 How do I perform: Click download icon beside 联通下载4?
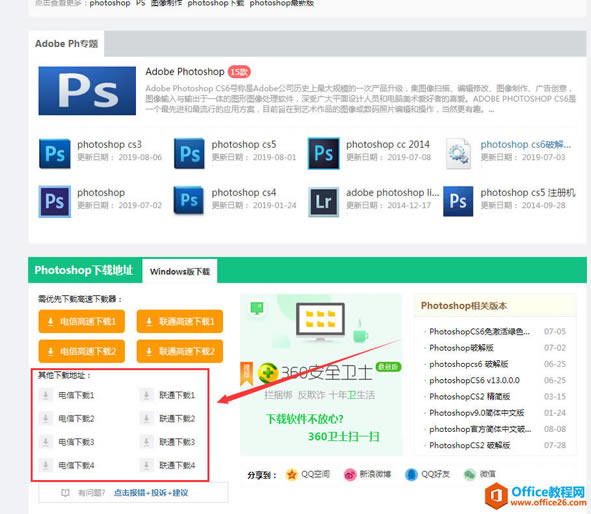coord(147,465)
